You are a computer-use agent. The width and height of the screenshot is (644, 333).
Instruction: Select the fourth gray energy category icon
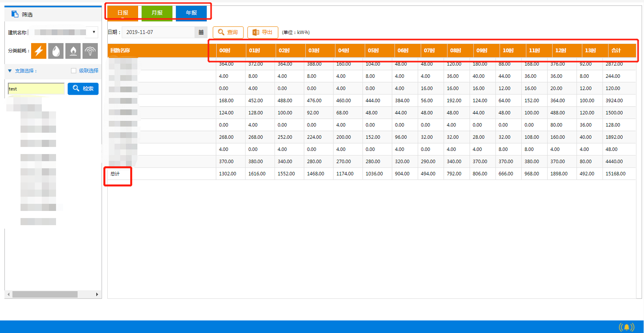tap(90, 51)
